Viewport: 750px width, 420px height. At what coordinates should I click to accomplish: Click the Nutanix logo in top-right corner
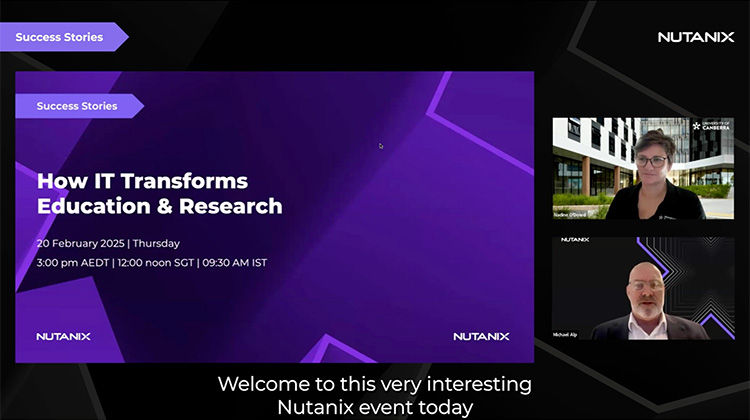pyautogui.click(x=696, y=37)
